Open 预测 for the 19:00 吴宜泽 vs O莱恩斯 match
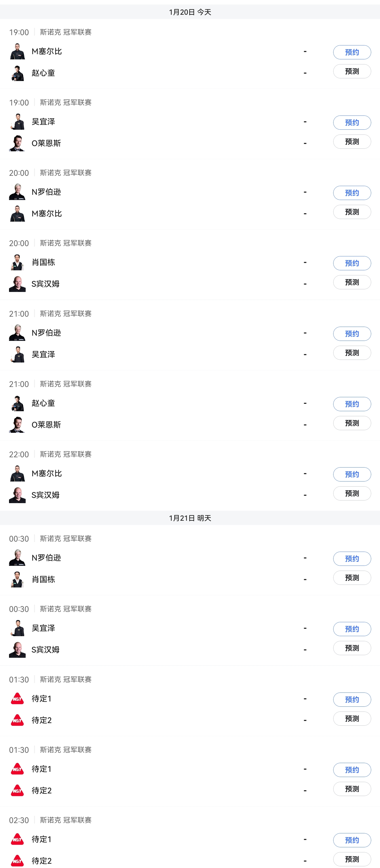This screenshot has height=868, width=380. pos(352,142)
